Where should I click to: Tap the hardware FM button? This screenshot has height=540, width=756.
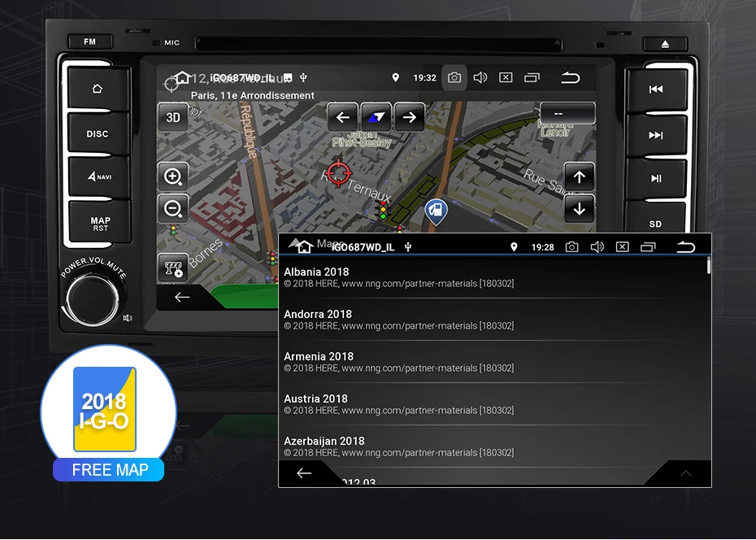tap(90, 41)
